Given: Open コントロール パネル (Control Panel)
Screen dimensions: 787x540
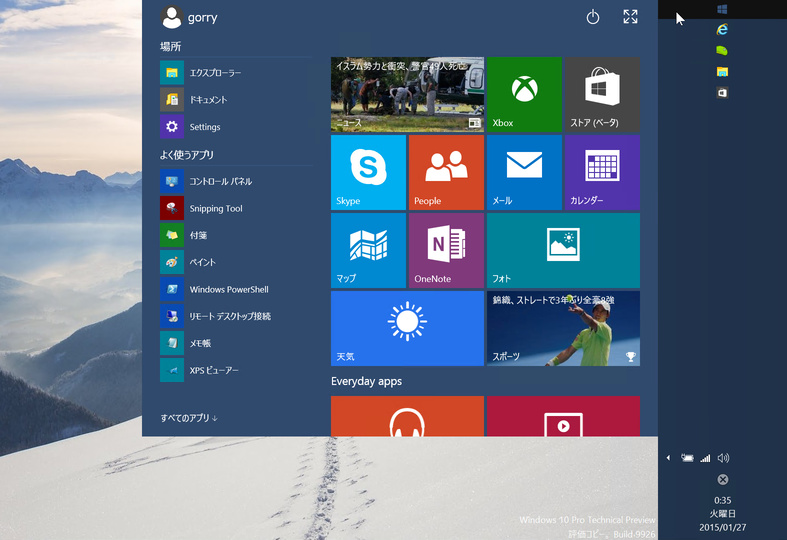Looking at the screenshot, I should click(220, 182).
